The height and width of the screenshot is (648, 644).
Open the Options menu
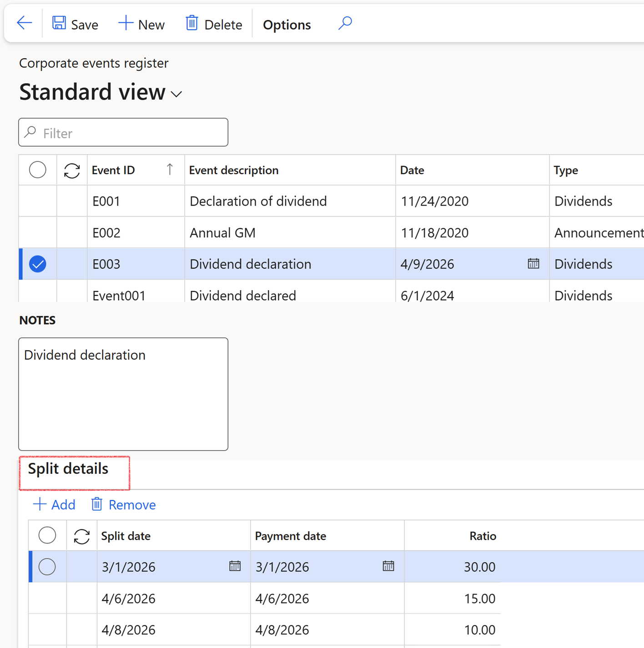coord(287,25)
